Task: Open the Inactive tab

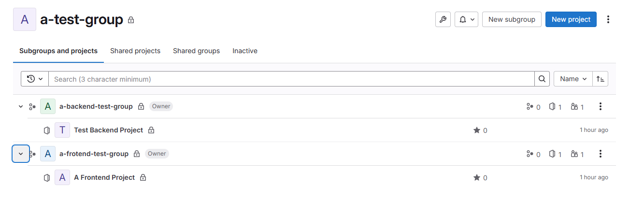Action: (245, 51)
